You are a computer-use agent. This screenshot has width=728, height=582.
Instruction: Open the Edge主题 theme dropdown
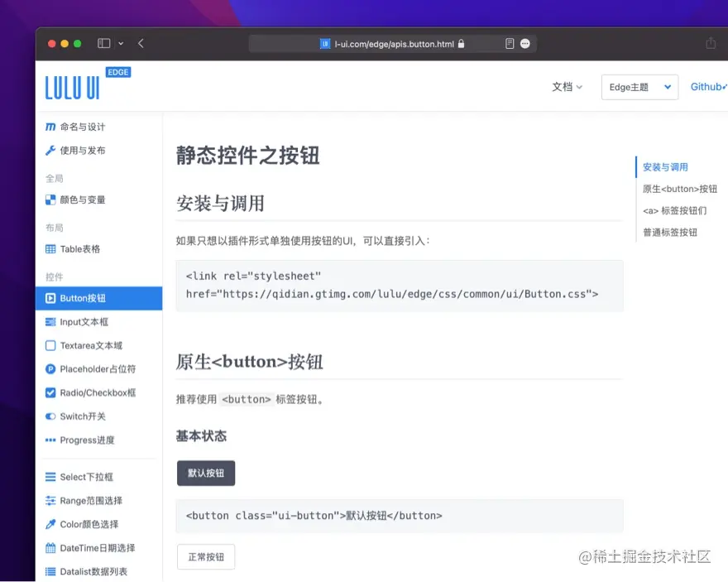639,86
